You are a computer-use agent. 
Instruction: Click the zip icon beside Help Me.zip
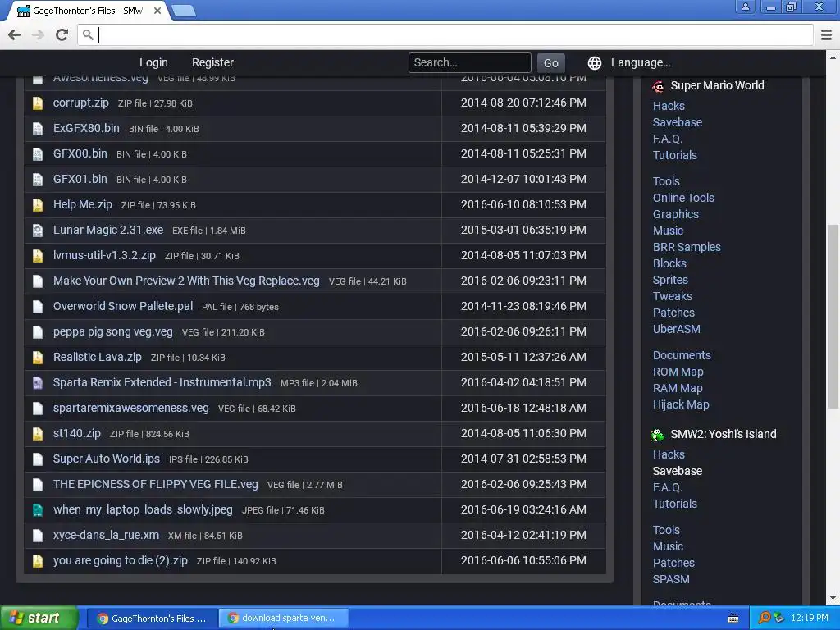38,205
